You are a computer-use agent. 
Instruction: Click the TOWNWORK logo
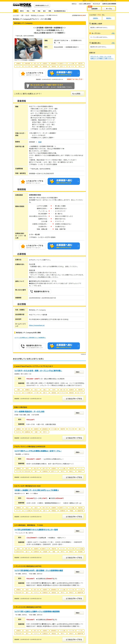22,5
